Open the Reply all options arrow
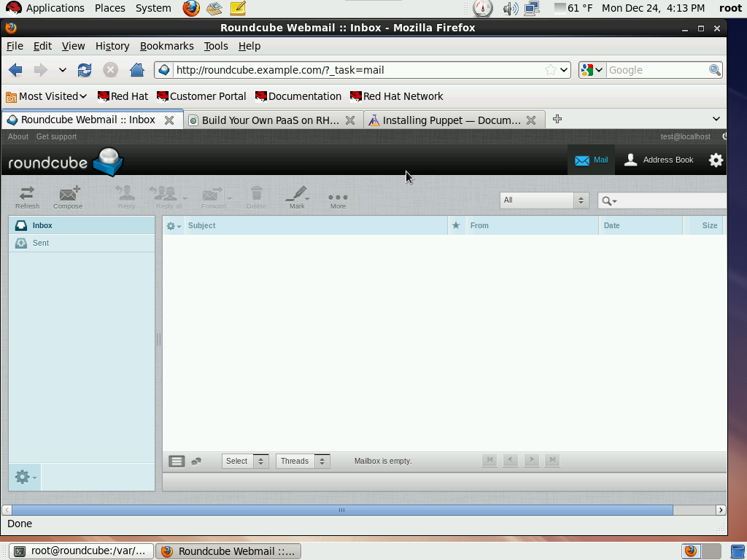Viewport: 747px width, 560px height. coord(185,198)
